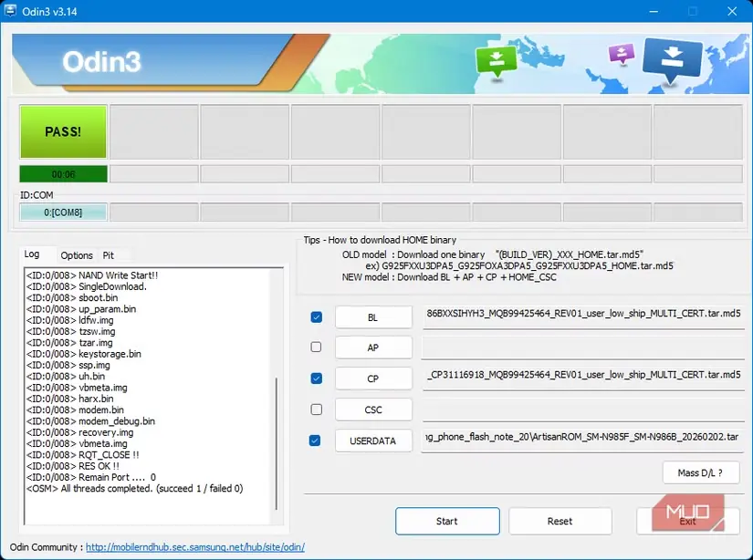Click the 'RES OK !!' log line
This screenshot has height=560, width=753.
72,466
